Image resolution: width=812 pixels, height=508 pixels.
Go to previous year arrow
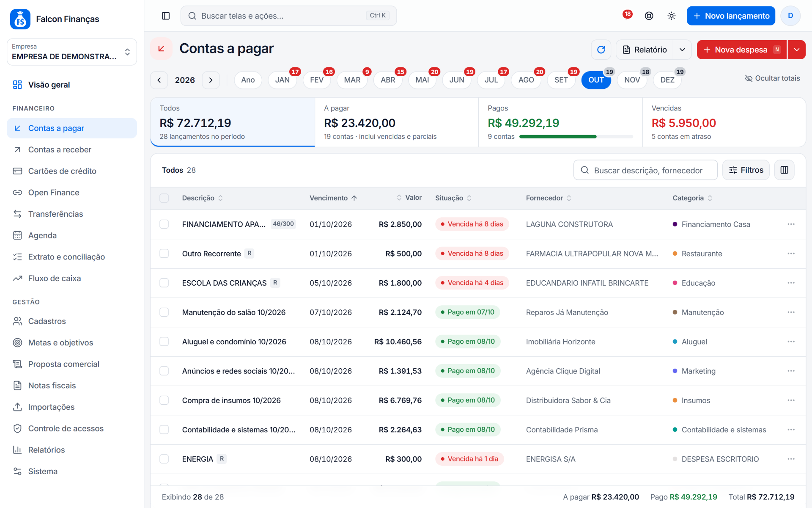(x=159, y=80)
